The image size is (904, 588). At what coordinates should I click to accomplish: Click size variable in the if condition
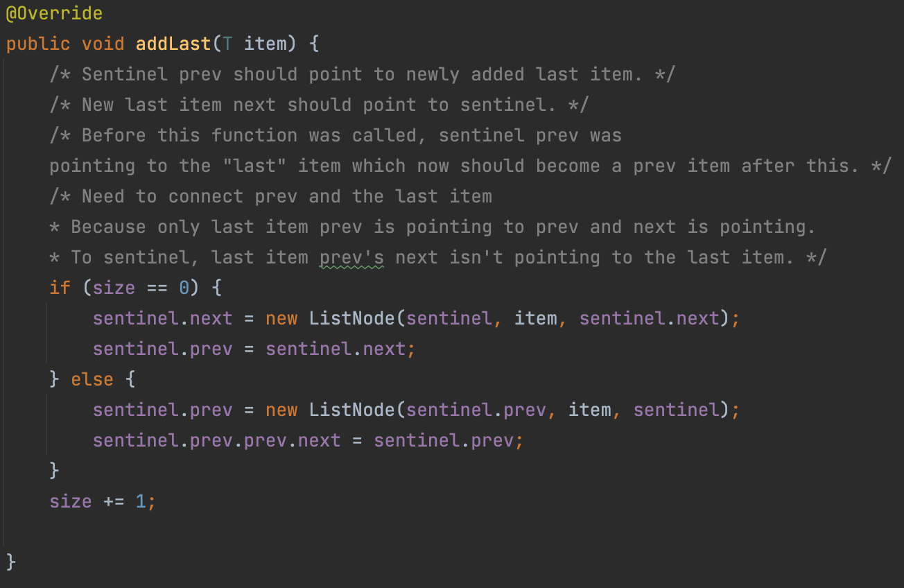(114, 288)
